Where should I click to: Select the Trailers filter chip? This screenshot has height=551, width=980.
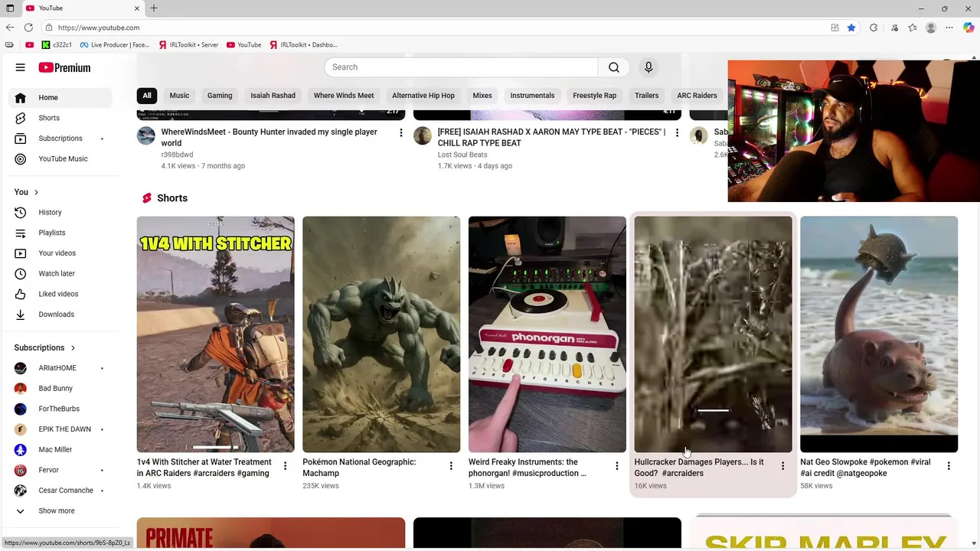tap(646, 96)
